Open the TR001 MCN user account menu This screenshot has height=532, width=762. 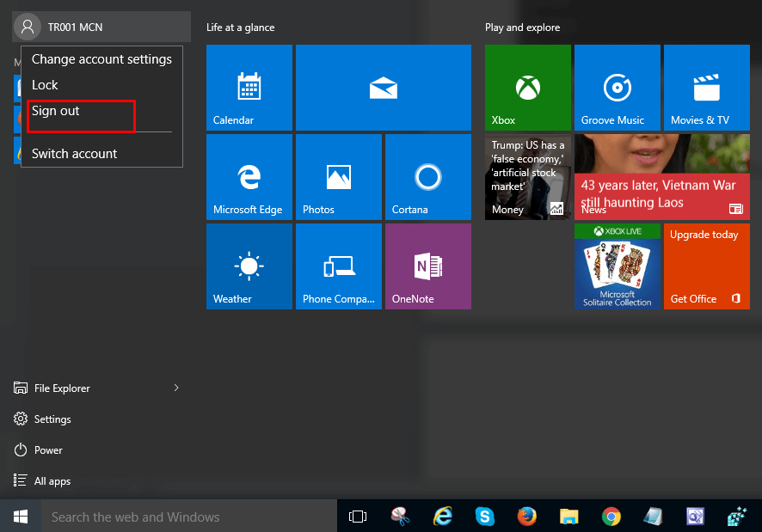(x=74, y=28)
